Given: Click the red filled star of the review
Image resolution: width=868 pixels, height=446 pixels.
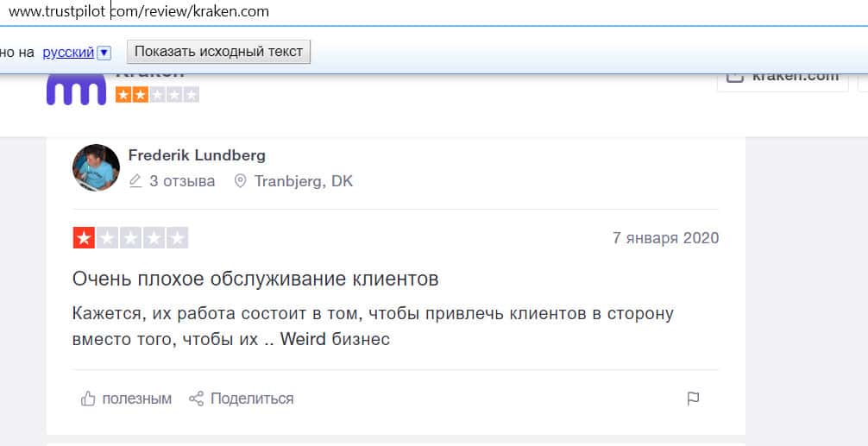Looking at the screenshot, I should coord(84,238).
